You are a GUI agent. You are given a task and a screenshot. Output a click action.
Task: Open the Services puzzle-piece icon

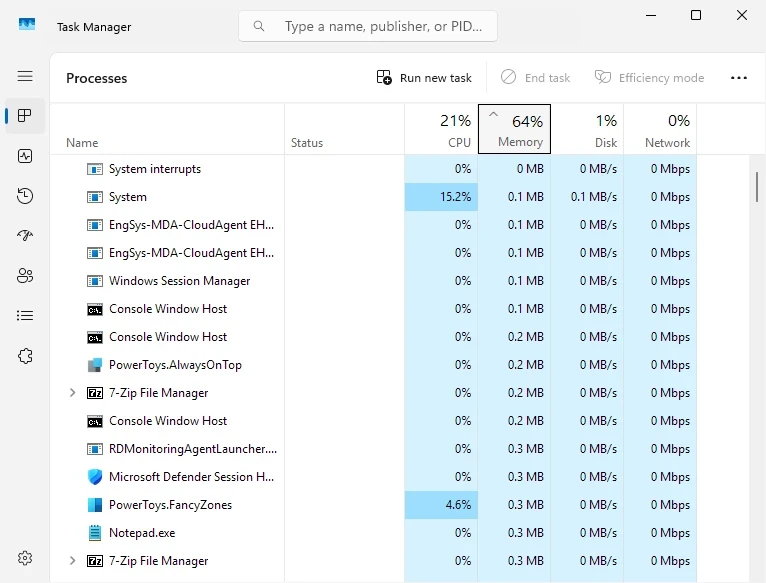[x=25, y=356]
